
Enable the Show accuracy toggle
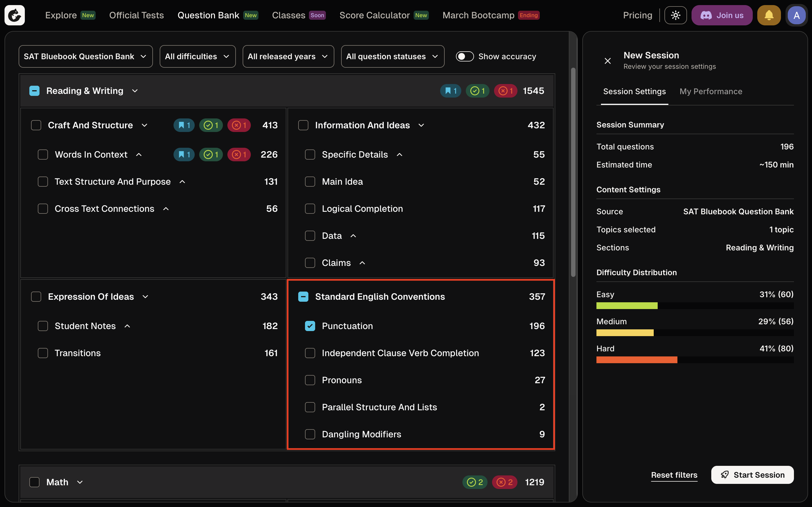tap(464, 56)
